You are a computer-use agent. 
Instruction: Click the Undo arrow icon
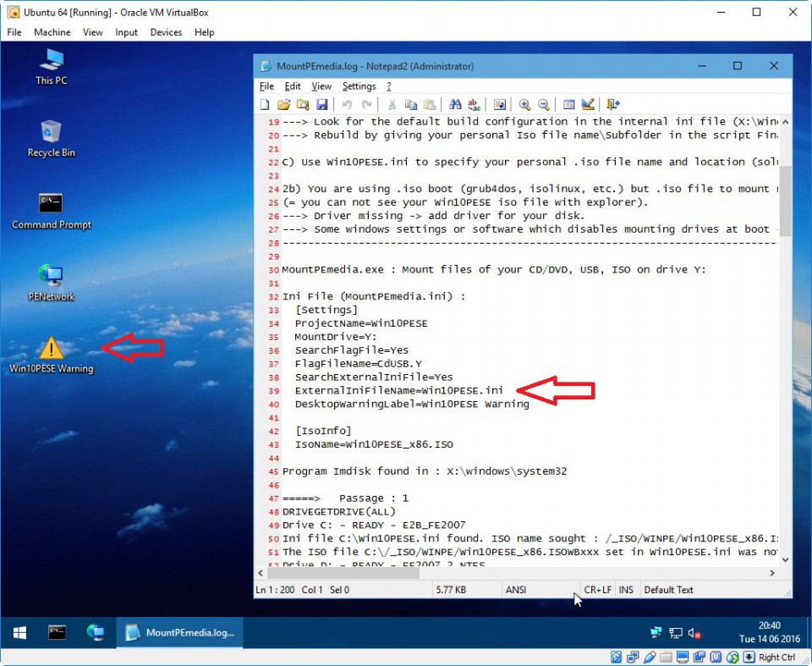[x=347, y=105]
